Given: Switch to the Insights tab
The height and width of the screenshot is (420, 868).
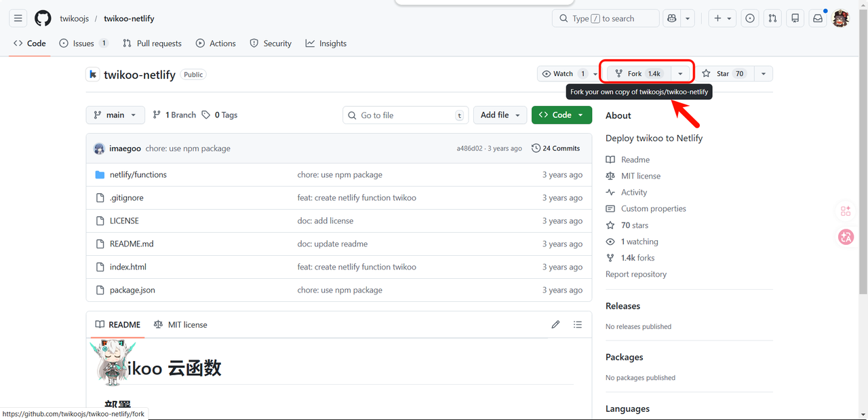Looking at the screenshot, I should click(326, 43).
